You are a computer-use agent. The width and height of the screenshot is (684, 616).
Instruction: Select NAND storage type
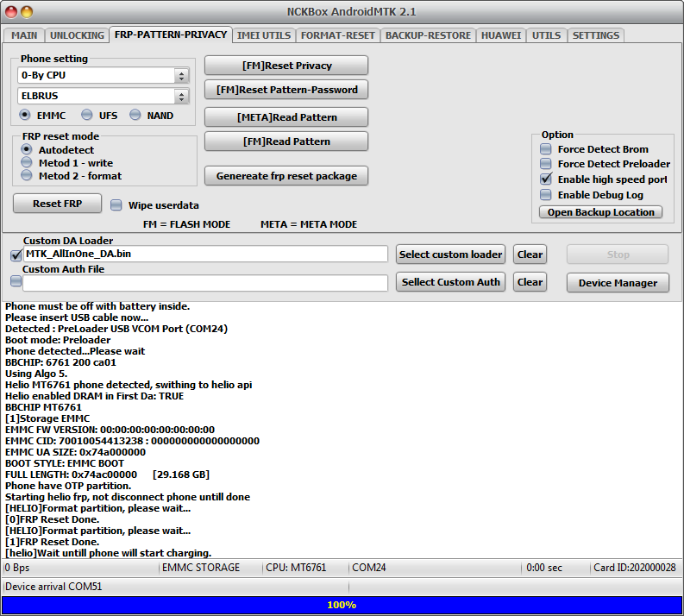click(x=135, y=115)
